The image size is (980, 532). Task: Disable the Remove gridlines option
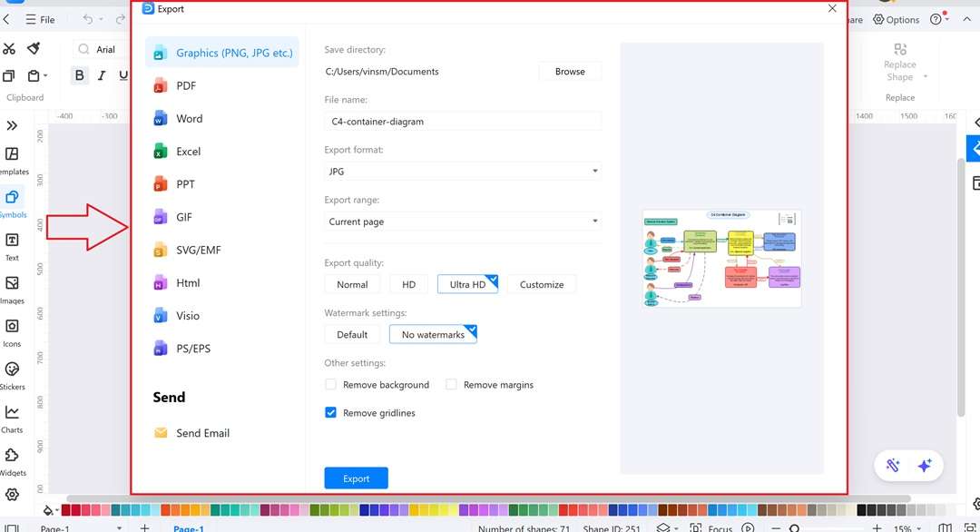[x=331, y=412]
